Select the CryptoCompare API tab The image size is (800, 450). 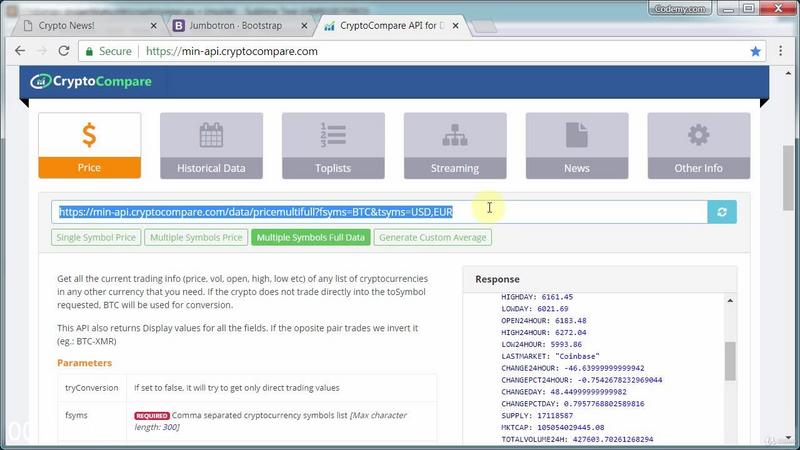click(390, 26)
